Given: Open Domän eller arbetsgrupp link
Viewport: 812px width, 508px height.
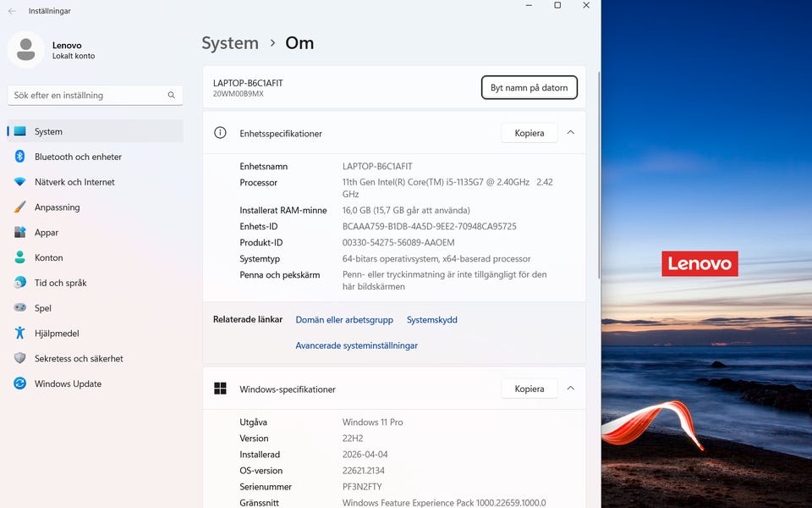Looking at the screenshot, I should (x=344, y=320).
